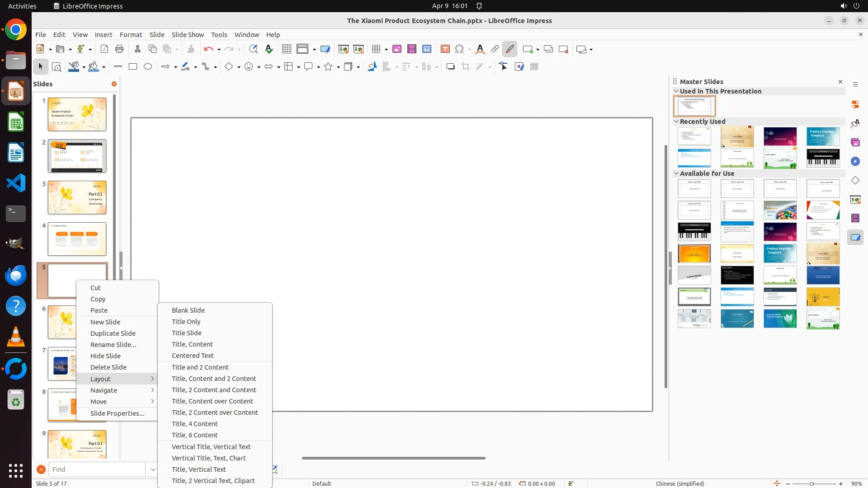Select slide 3 thumbnail Part 01
This screenshot has height=488, width=868.
[x=77, y=197]
